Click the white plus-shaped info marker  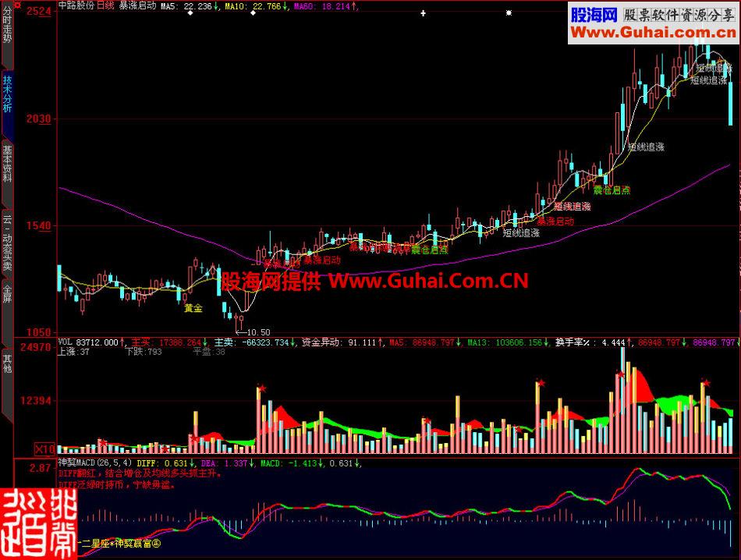pos(423,13)
